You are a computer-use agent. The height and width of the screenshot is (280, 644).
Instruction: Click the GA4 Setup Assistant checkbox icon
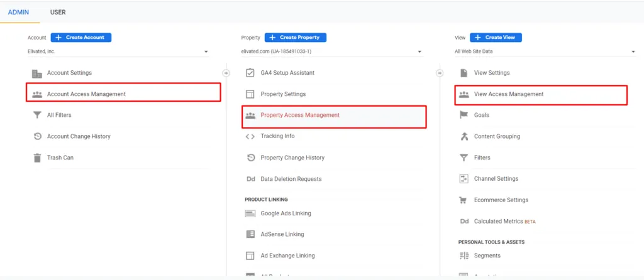pos(250,73)
